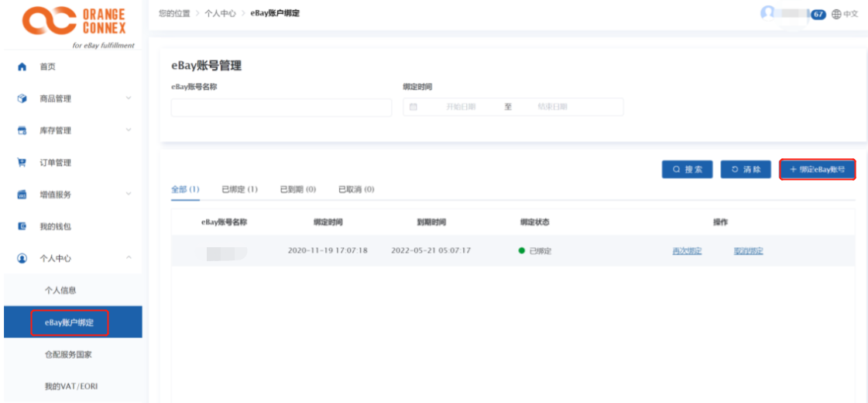This screenshot has height=403, width=868.
Task: Click the person icon beside 个人中心
Action: tap(22, 258)
